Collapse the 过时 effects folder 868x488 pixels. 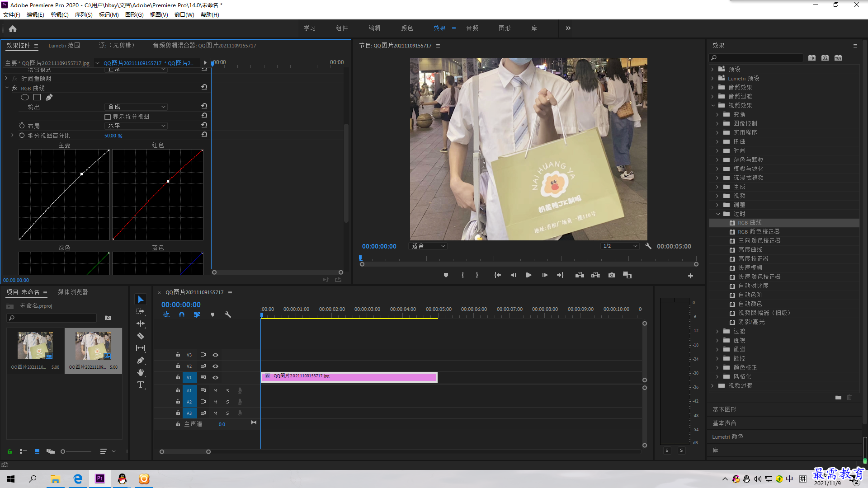tap(718, 214)
